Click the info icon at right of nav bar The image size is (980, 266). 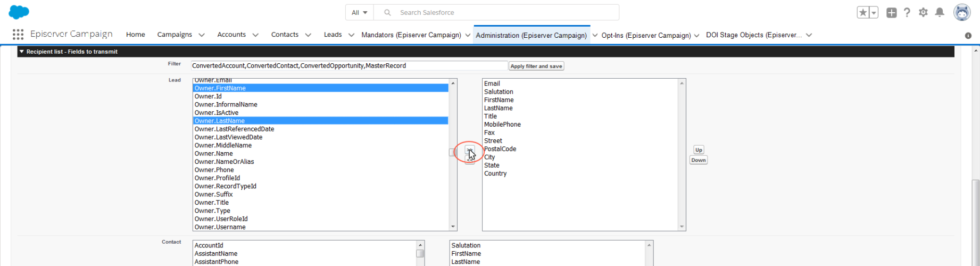[968, 36]
